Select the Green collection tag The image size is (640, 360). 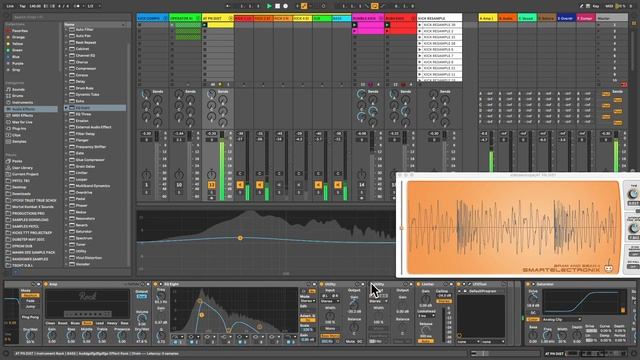17,50
